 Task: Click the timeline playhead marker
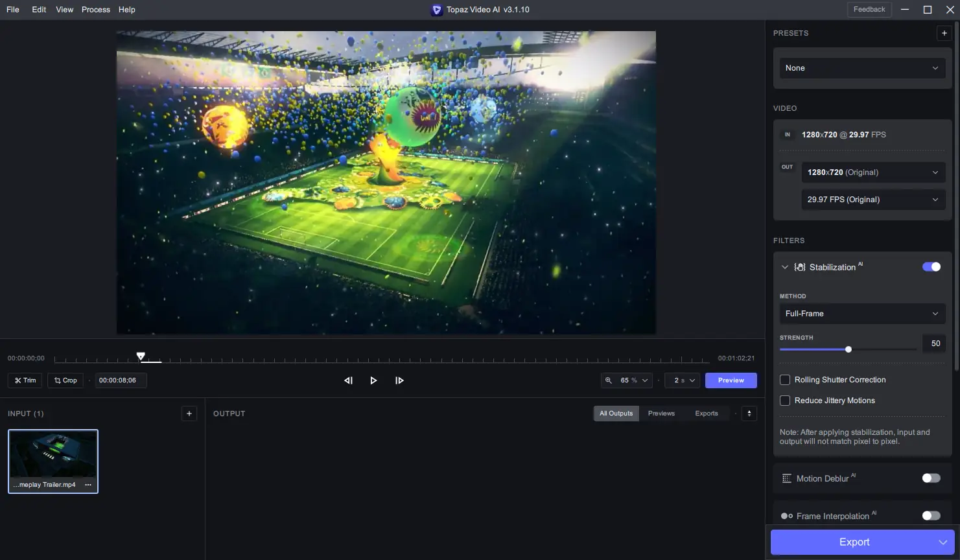point(141,356)
